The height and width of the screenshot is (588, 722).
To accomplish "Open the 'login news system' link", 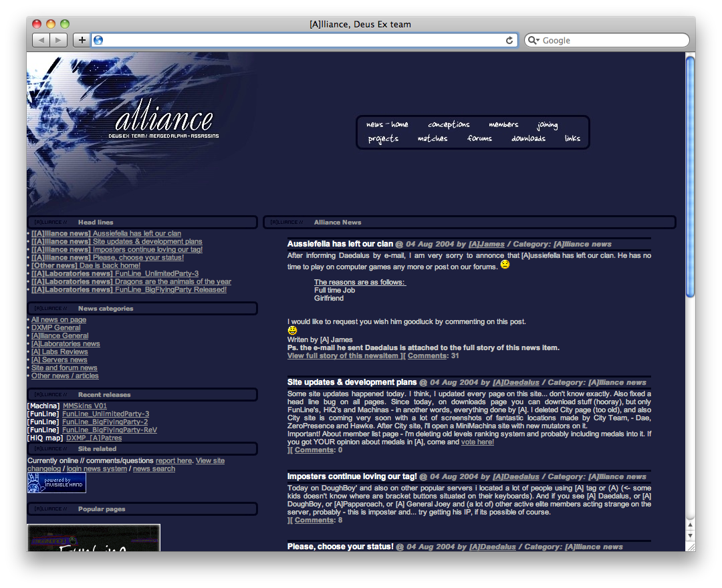I will click(97, 469).
